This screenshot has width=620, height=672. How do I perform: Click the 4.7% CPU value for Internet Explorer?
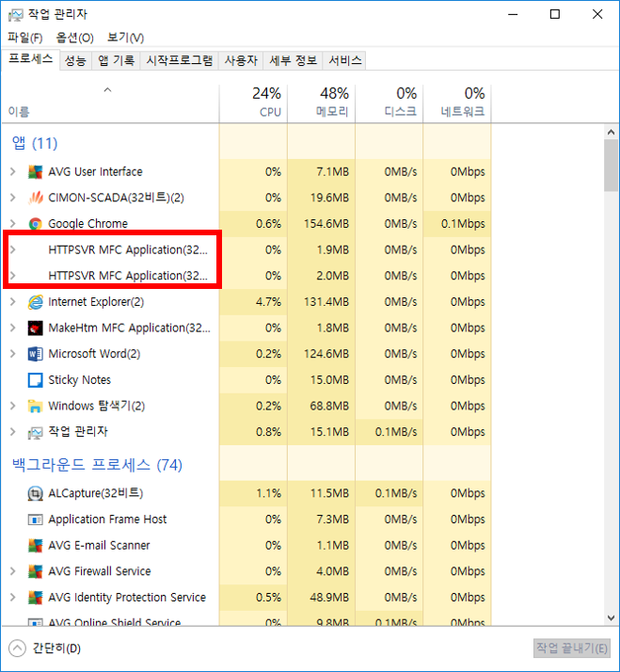pyautogui.click(x=268, y=302)
